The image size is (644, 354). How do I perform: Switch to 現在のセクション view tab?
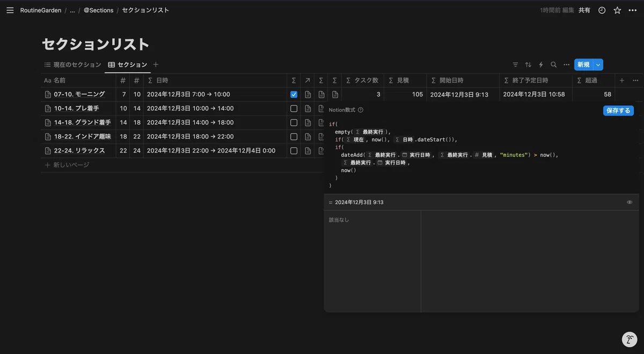72,64
